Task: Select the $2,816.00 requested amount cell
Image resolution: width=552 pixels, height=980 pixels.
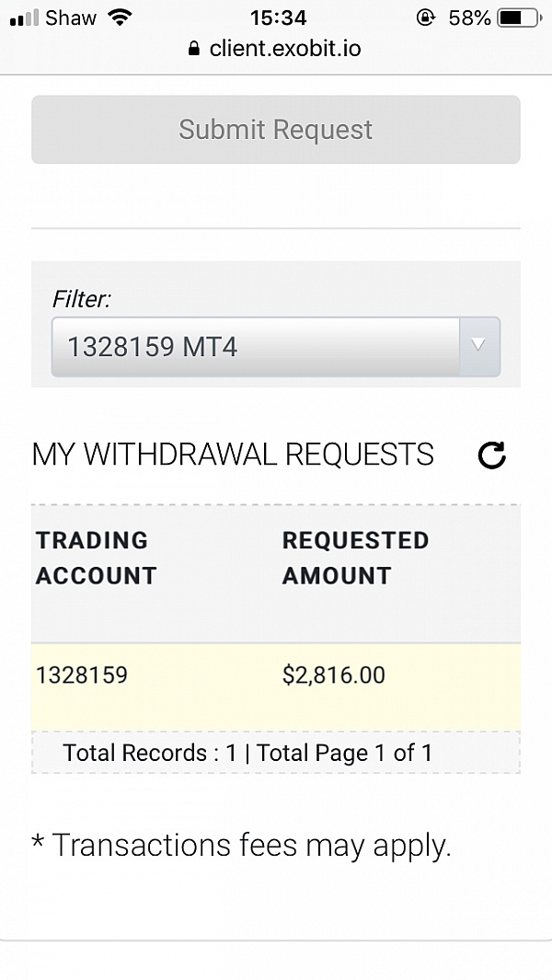Action: [333, 675]
